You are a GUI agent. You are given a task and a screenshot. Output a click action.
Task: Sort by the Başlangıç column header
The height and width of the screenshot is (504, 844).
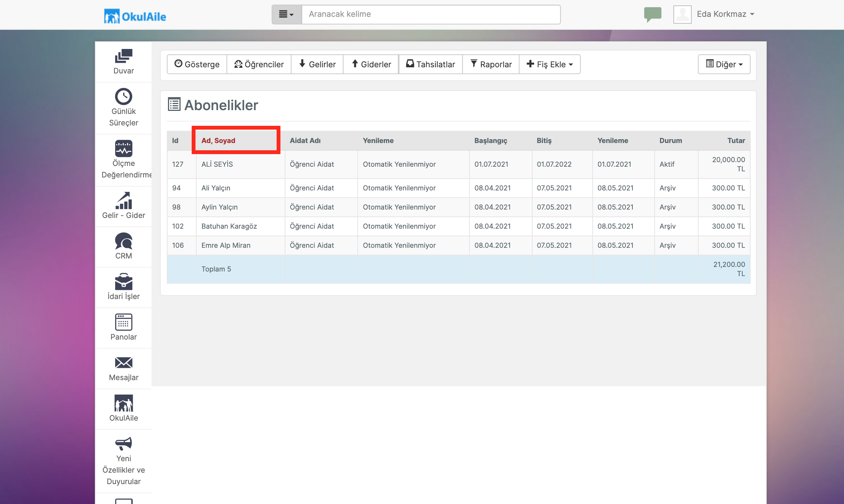click(490, 140)
